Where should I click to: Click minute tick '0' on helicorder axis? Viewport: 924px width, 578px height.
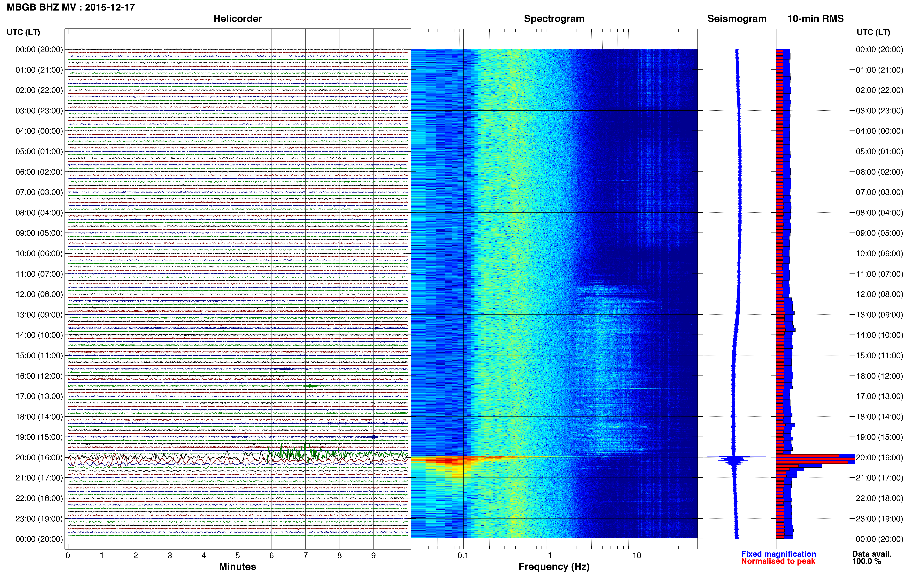point(68,555)
